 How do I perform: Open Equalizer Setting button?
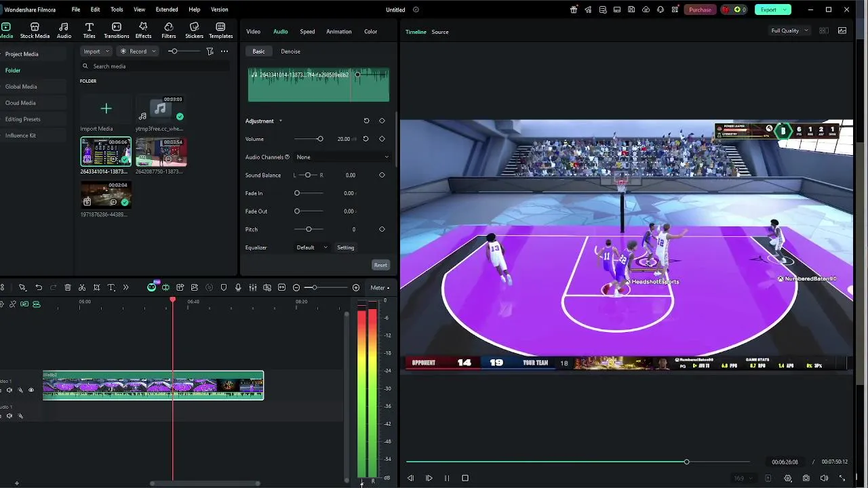(x=346, y=247)
